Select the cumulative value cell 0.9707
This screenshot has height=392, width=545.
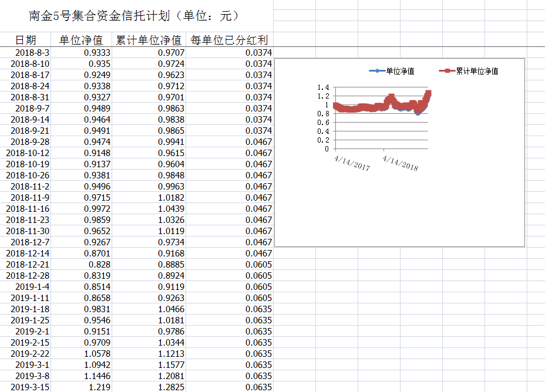pyautogui.click(x=149, y=52)
